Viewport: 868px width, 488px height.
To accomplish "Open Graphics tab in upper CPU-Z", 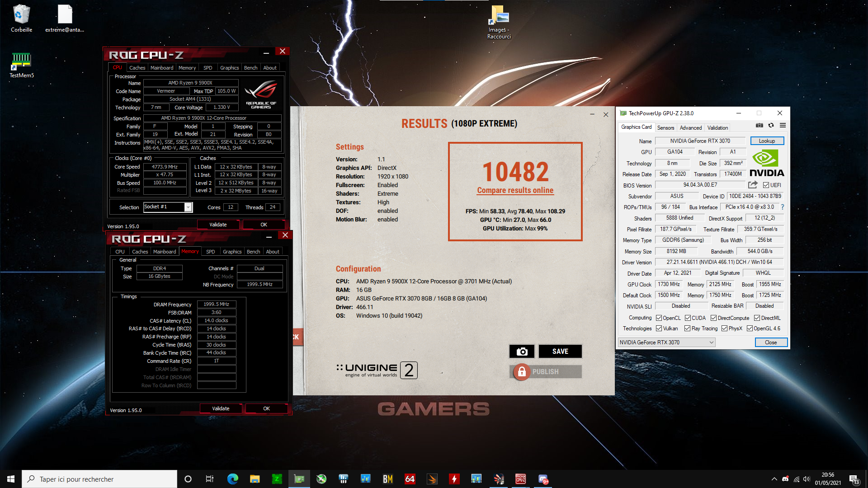I will click(x=229, y=68).
